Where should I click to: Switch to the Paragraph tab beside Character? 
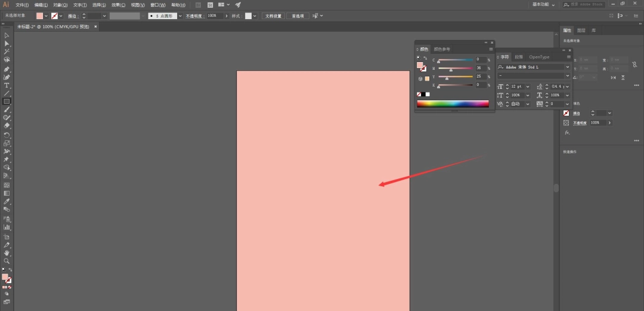tap(519, 57)
